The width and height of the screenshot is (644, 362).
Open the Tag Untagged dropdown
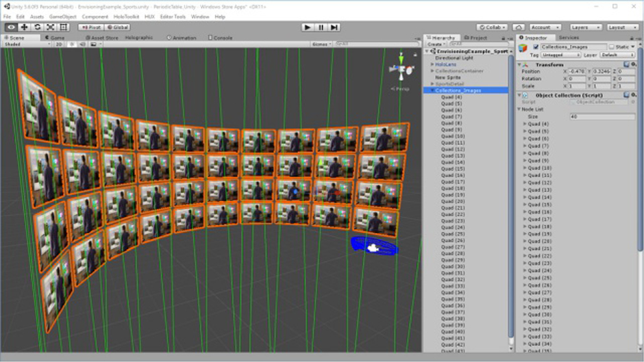(x=560, y=55)
